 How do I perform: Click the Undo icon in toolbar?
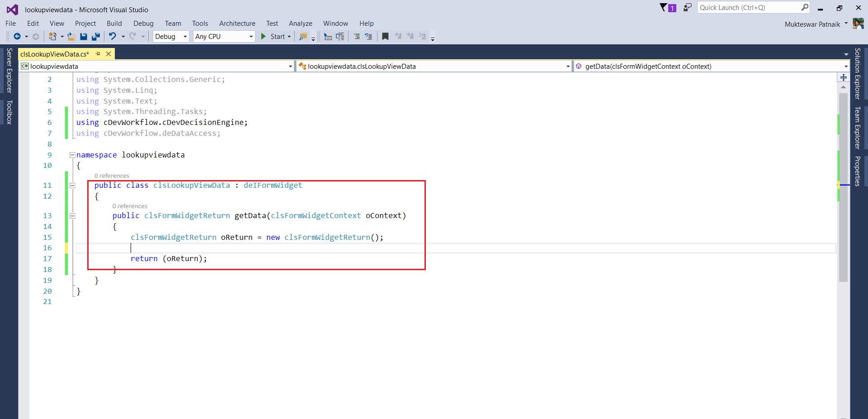click(x=113, y=37)
